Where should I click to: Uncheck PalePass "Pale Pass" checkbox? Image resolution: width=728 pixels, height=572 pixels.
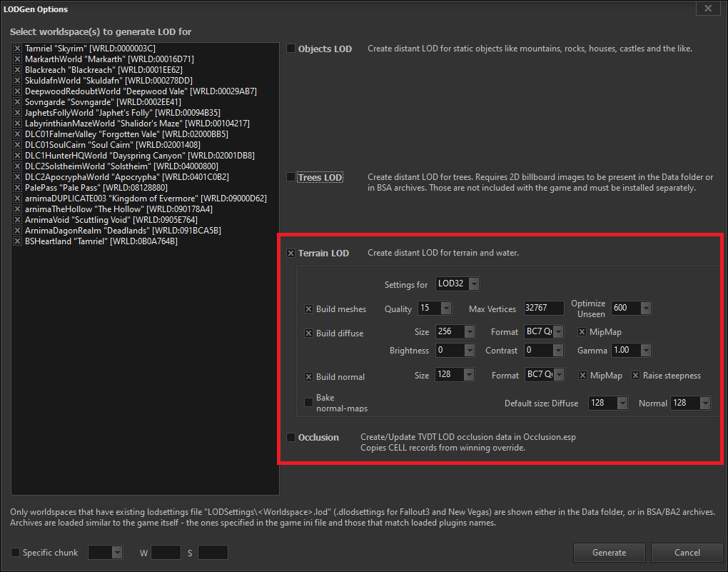click(17, 187)
